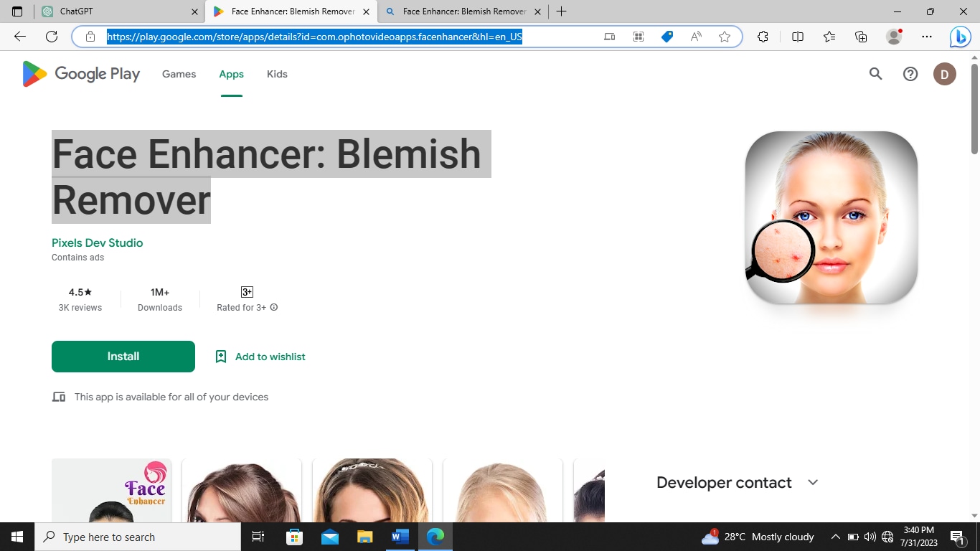The image size is (980, 551).
Task: Open the Games section
Action: pyautogui.click(x=179, y=74)
